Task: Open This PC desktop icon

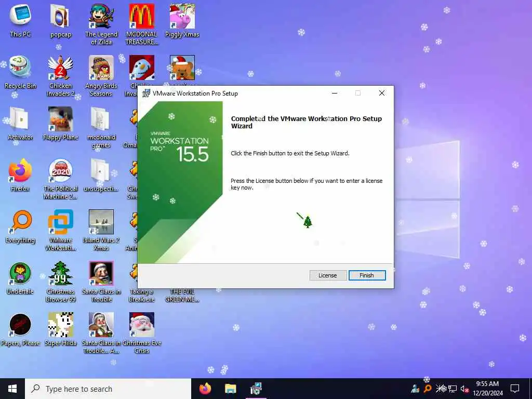Action: [x=20, y=20]
